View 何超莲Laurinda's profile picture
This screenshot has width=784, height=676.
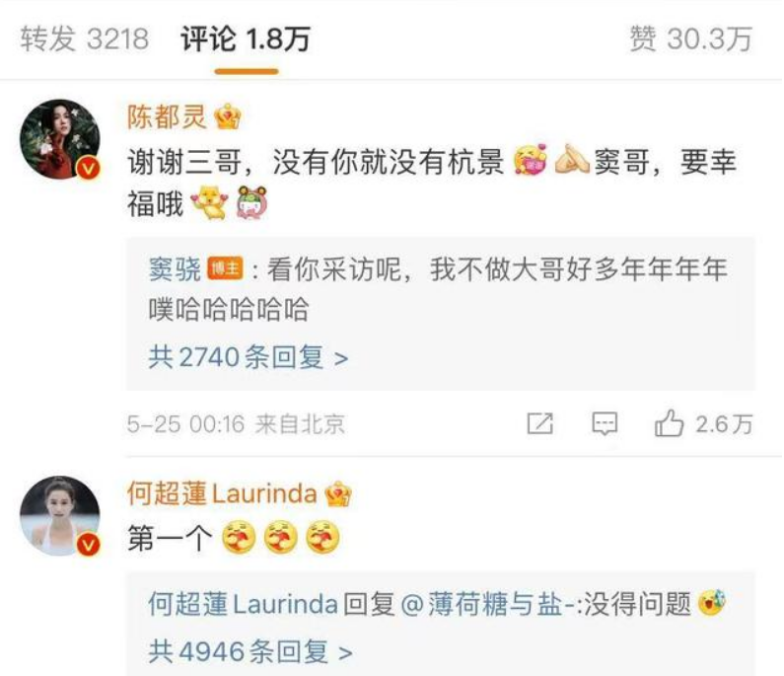click(59, 515)
